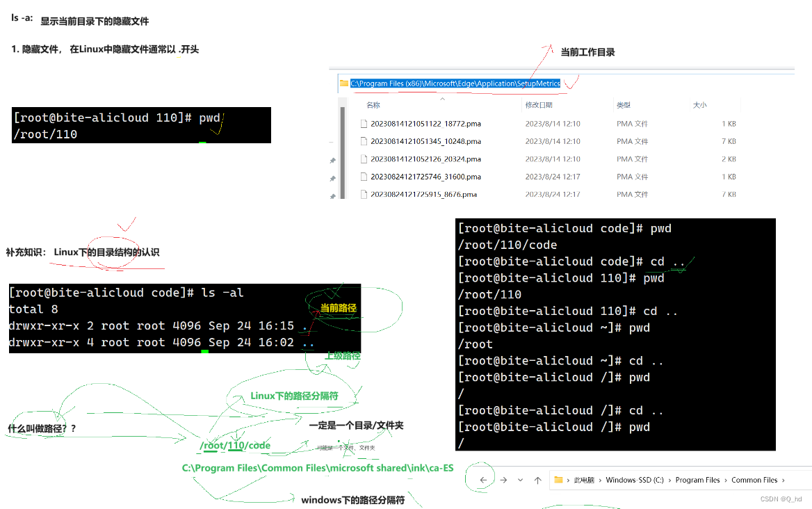This screenshot has width=812, height=509.
Task: Click the 7 KB size of 20230814121051345_10248.pma
Action: (729, 141)
